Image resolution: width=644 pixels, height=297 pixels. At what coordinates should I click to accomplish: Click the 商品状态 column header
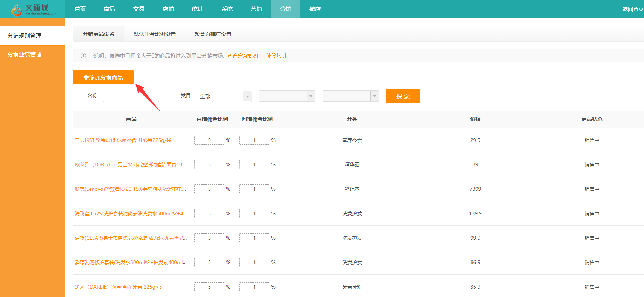tap(592, 119)
